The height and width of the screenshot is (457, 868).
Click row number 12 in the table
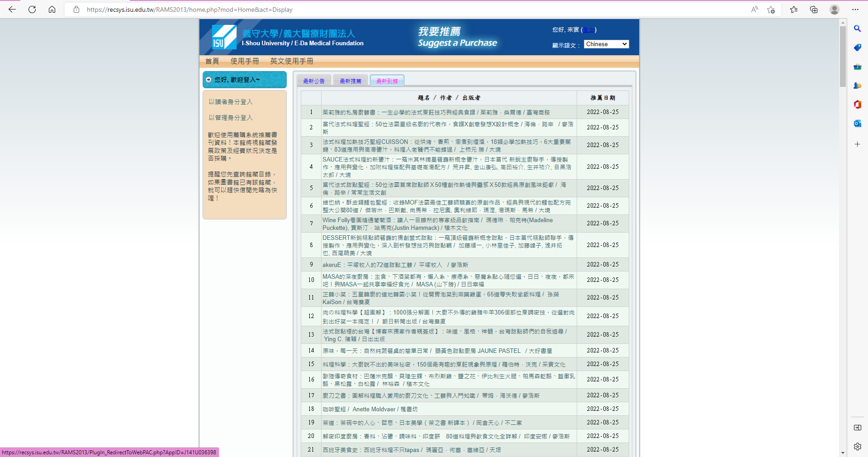click(311, 316)
